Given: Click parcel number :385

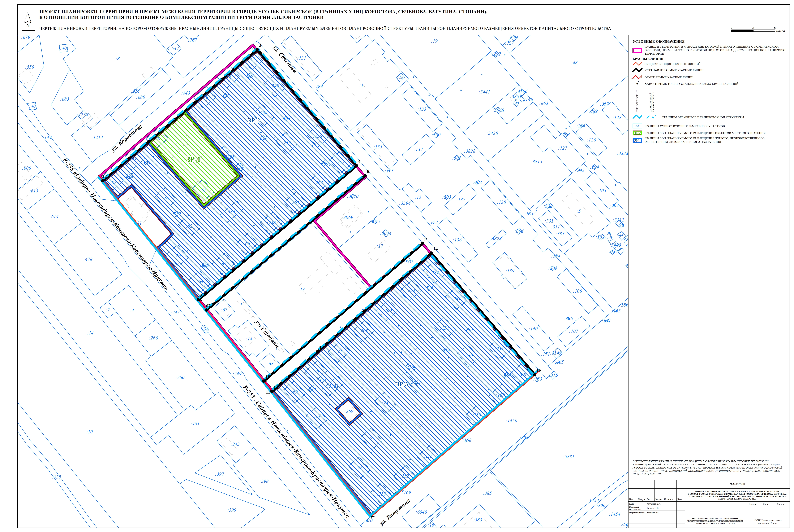Looking at the screenshot, I should tap(487, 493).
